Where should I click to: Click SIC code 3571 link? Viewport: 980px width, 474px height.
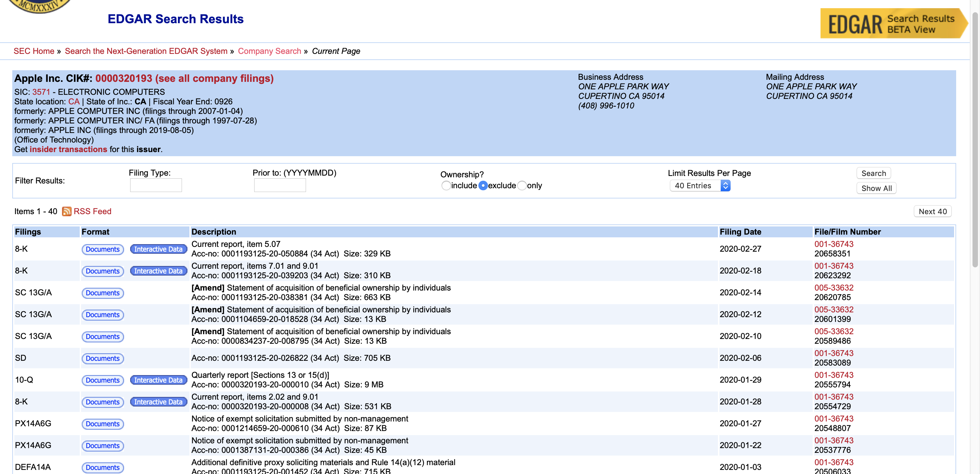[41, 92]
